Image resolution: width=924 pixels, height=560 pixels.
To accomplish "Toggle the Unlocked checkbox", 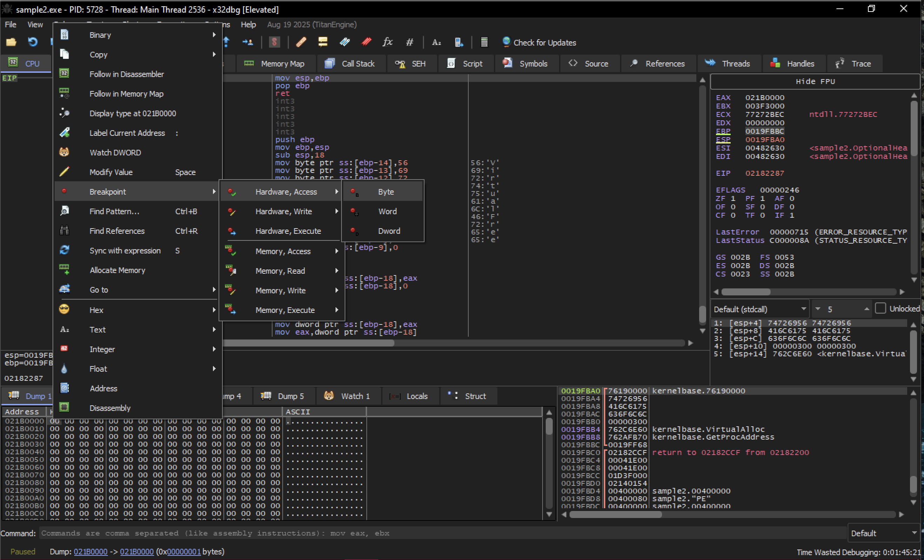I will point(880,308).
